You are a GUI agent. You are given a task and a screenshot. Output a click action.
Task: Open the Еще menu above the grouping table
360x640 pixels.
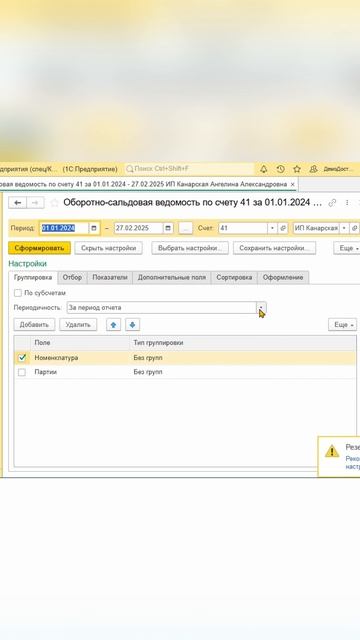342,325
